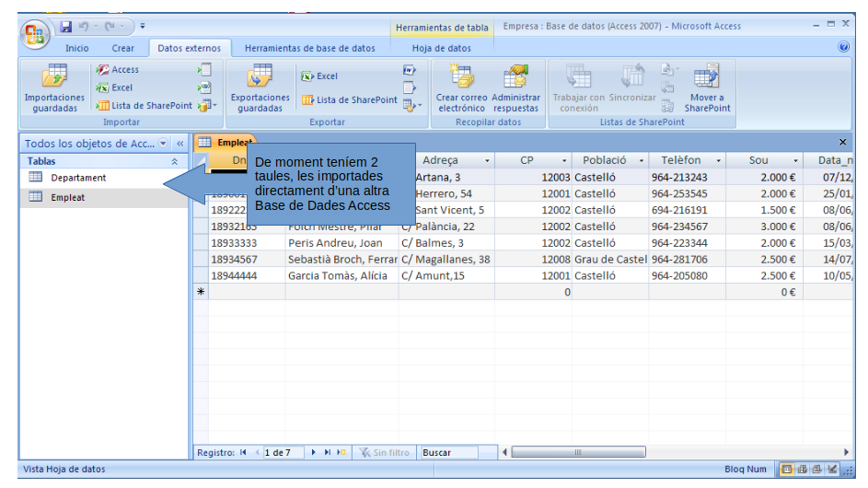Click Dni cell '18933333'
The width and height of the screenshot is (868, 488).
point(247,243)
